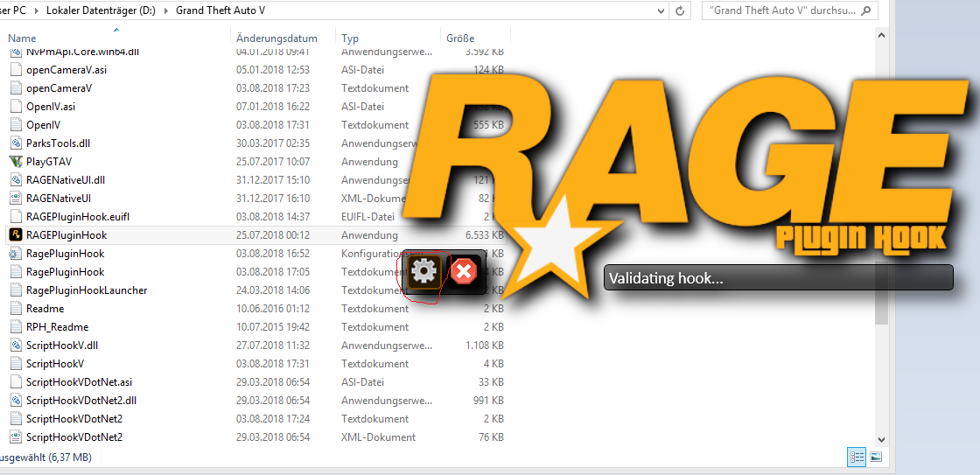This screenshot has height=475, width=980.
Task: Select the ScriptHookV text document row
Action: [x=256, y=364]
